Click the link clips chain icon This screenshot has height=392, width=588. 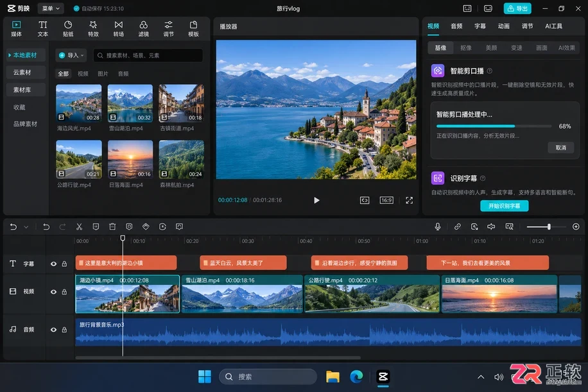tap(458, 226)
